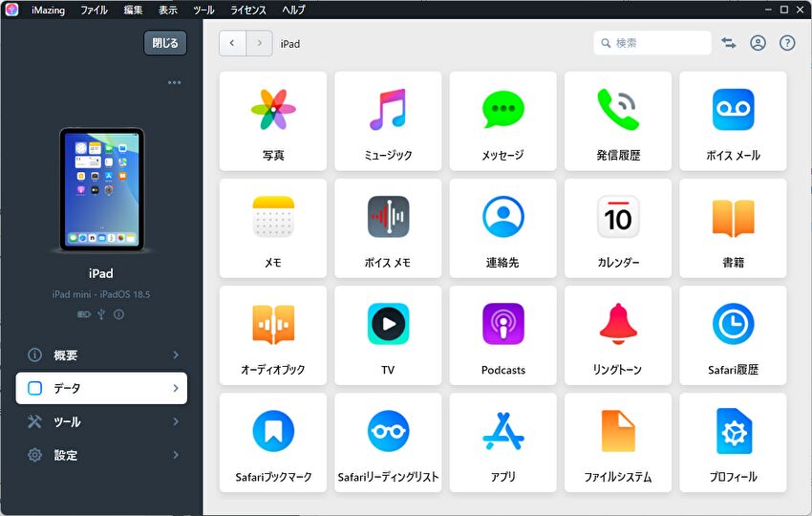Viewport: 812px width, 516px height.
Task: Open the TV tile
Action: [388, 335]
